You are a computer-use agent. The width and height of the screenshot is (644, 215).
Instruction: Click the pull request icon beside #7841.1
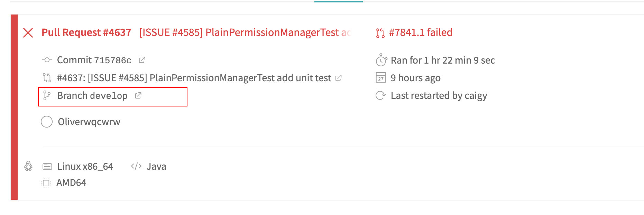pos(380,33)
